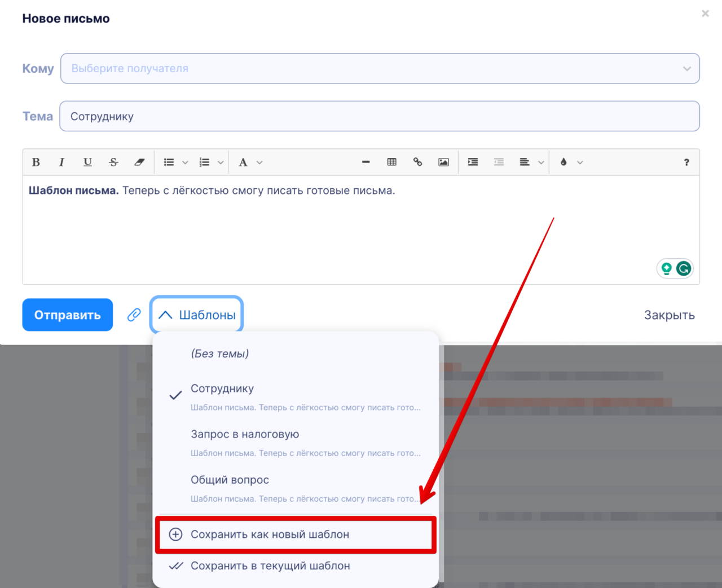Click the Отправить send button
Image resolution: width=722 pixels, height=588 pixels.
[x=68, y=315]
